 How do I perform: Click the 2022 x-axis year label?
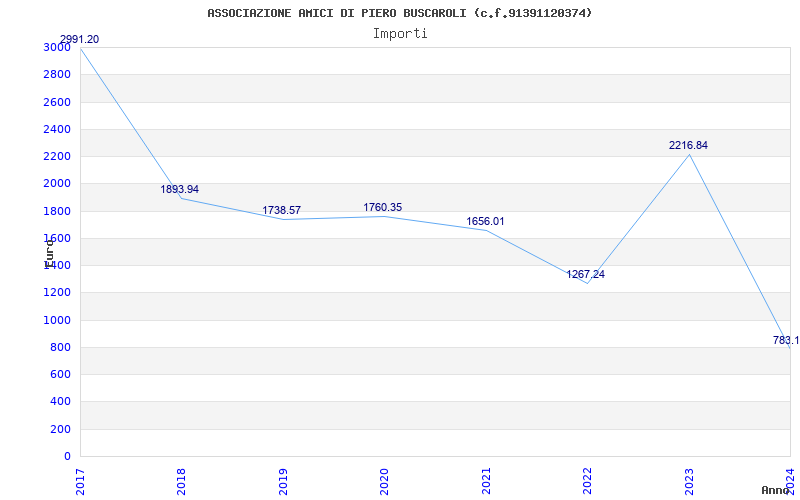[x=587, y=481]
